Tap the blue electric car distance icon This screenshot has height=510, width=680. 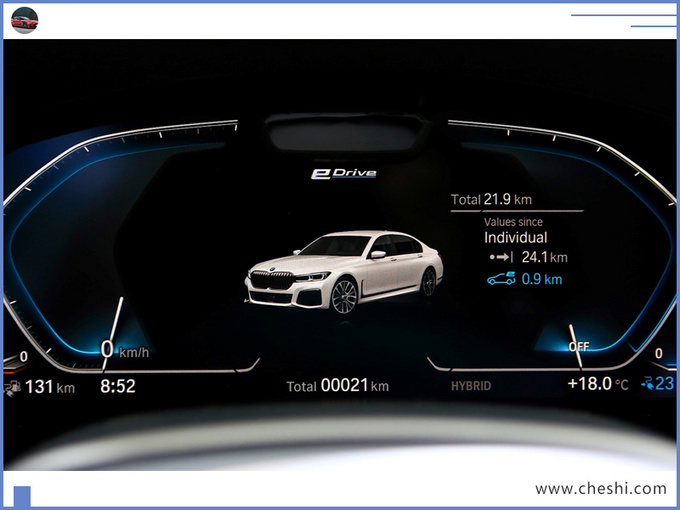[500, 279]
